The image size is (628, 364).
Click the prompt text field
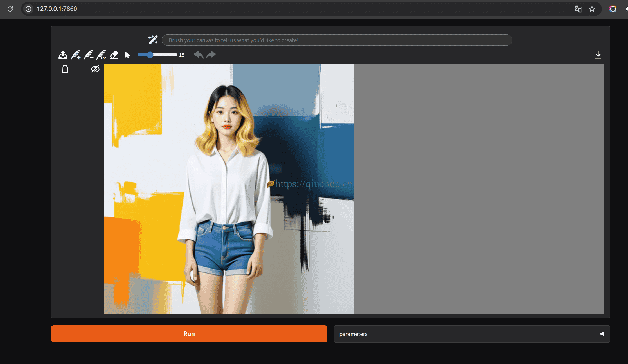click(337, 40)
